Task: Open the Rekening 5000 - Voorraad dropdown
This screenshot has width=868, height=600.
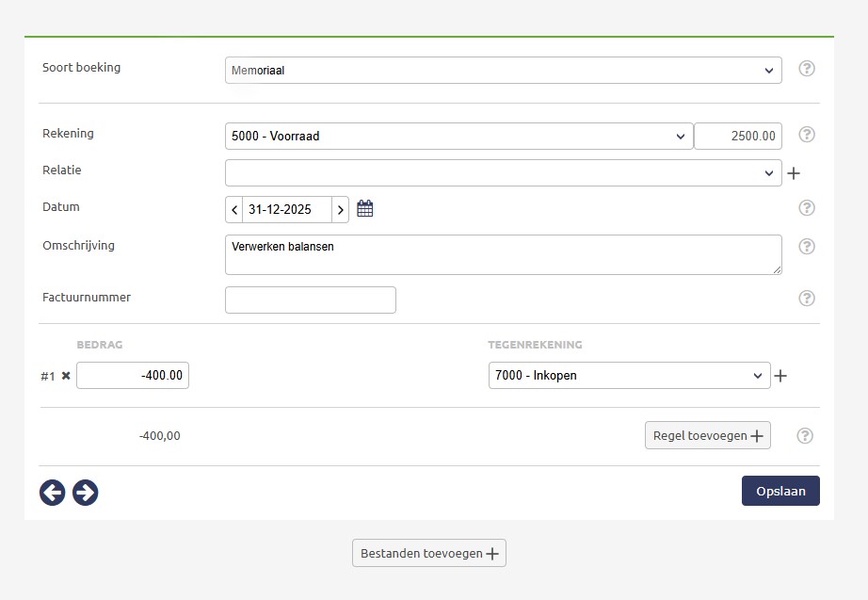Action: coord(458,136)
